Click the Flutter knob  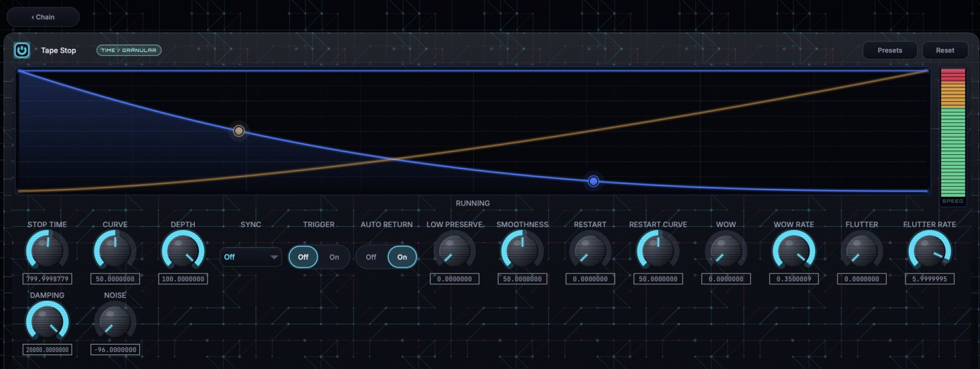[862, 251]
